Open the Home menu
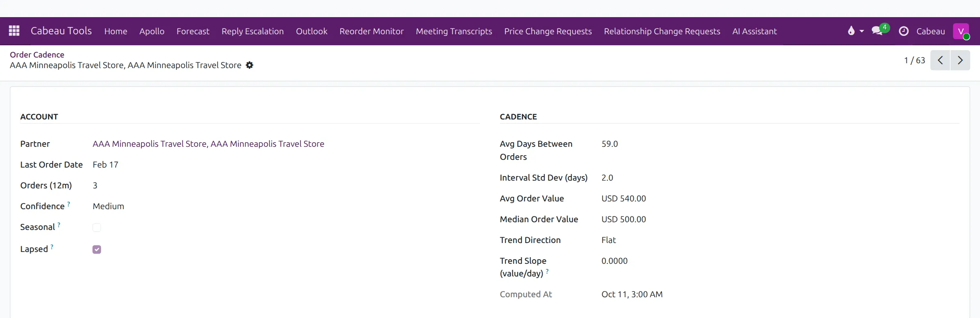Image resolution: width=980 pixels, height=318 pixels. (x=116, y=31)
